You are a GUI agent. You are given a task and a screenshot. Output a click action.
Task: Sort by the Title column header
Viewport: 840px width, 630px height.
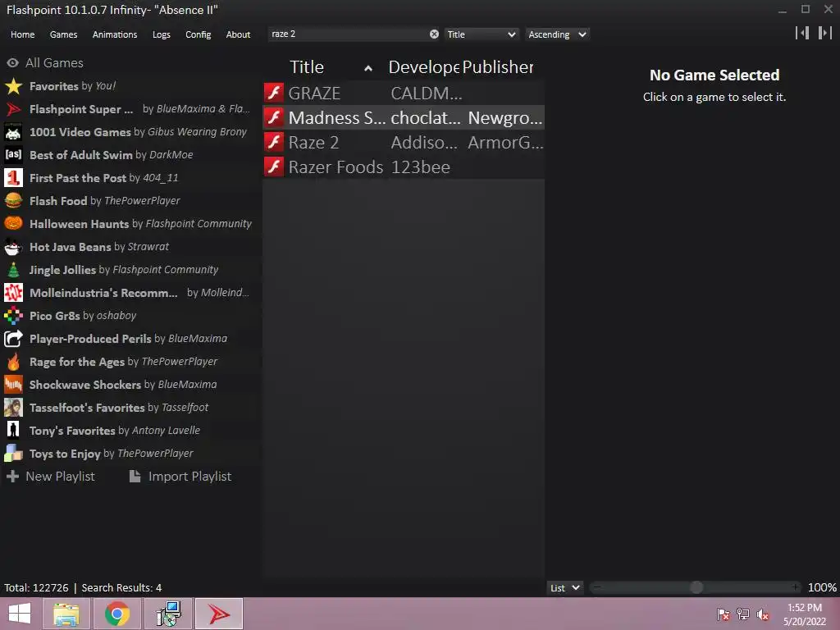pyautogui.click(x=307, y=67)
